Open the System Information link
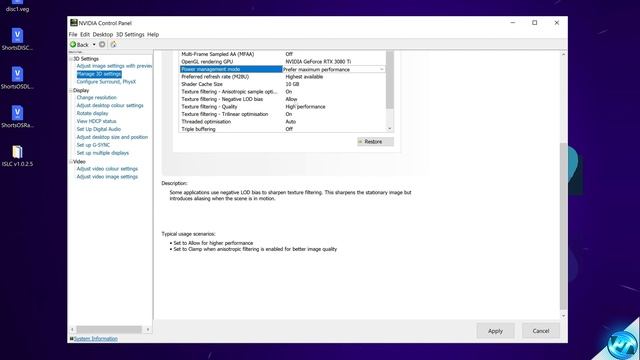This screenshot has height=360, width=640. pos(96,339)
